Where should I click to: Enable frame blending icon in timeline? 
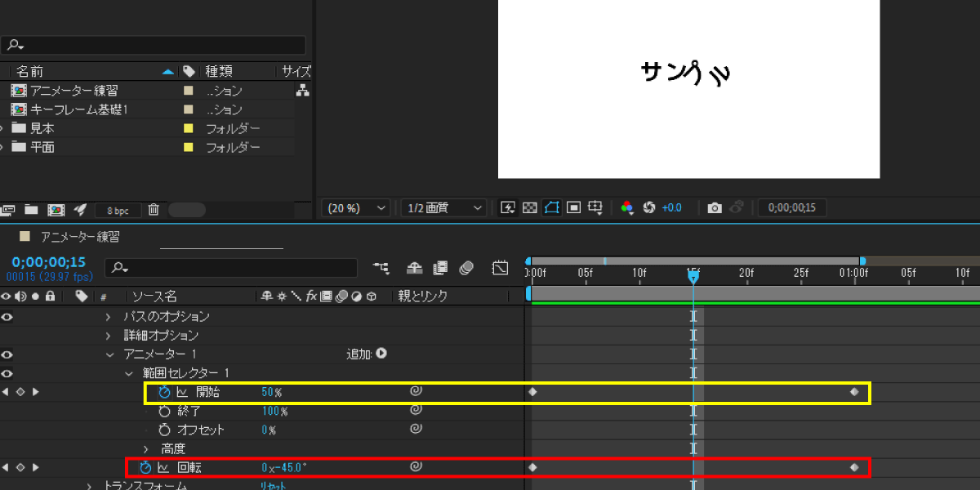tap(440, 267)
